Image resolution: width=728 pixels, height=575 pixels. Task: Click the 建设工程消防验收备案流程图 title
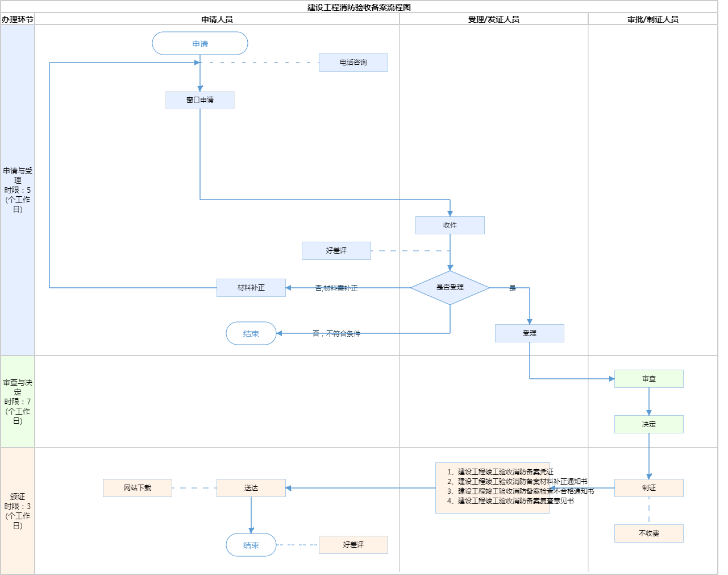click(x=359, y=7)
